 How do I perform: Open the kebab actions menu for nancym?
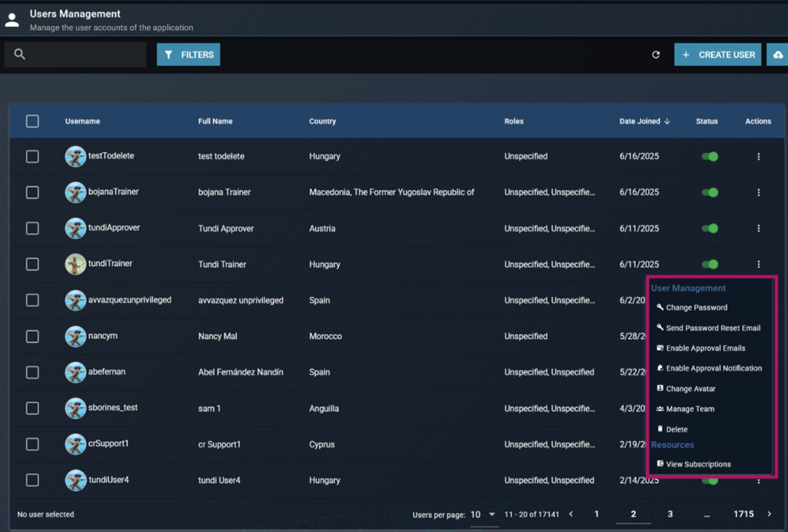pos(759,336)
